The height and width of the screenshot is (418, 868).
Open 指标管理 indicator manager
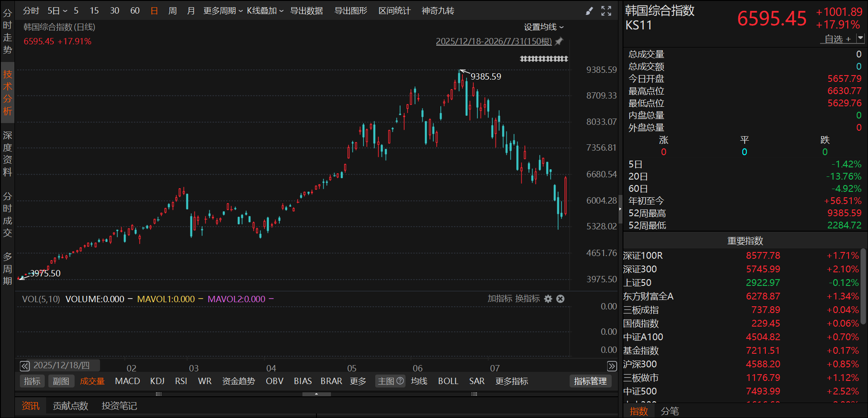590,381
